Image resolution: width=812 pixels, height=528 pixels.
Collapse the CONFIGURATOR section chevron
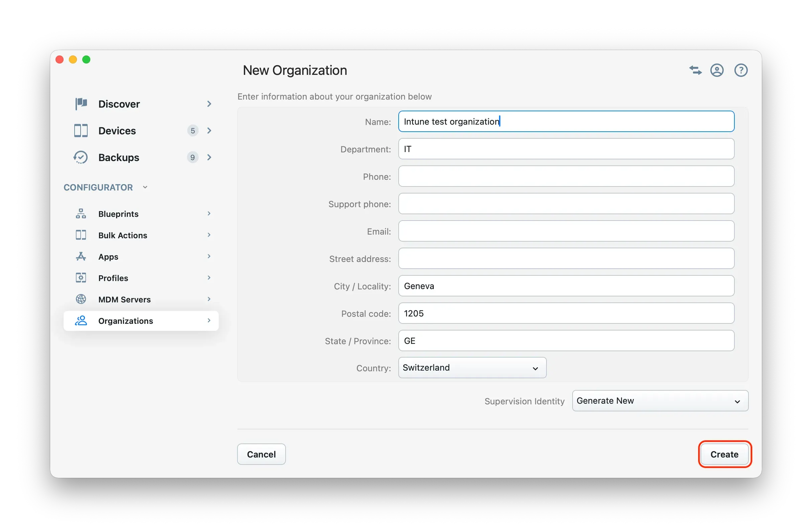pyautogui.click(x=145, y=187)
